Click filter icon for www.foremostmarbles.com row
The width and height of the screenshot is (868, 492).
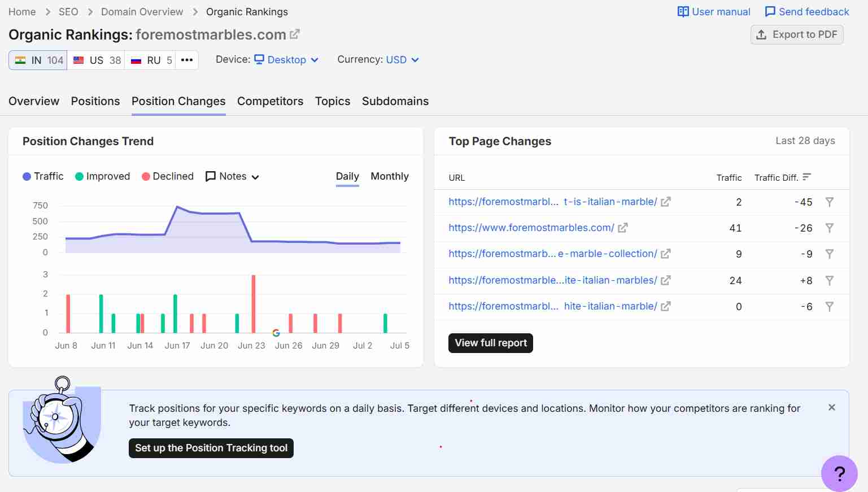(x=829, y=228)
